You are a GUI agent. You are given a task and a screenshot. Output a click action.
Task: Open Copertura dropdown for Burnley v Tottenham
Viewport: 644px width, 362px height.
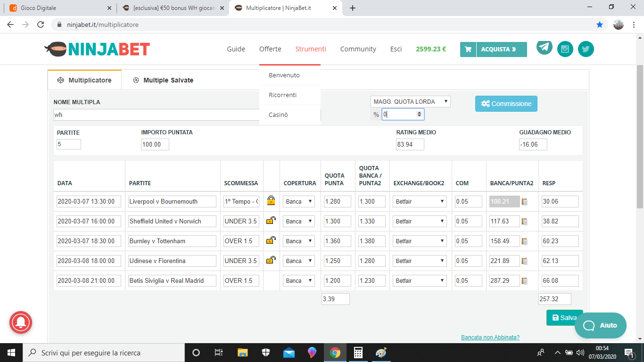(x=299, y=241)
